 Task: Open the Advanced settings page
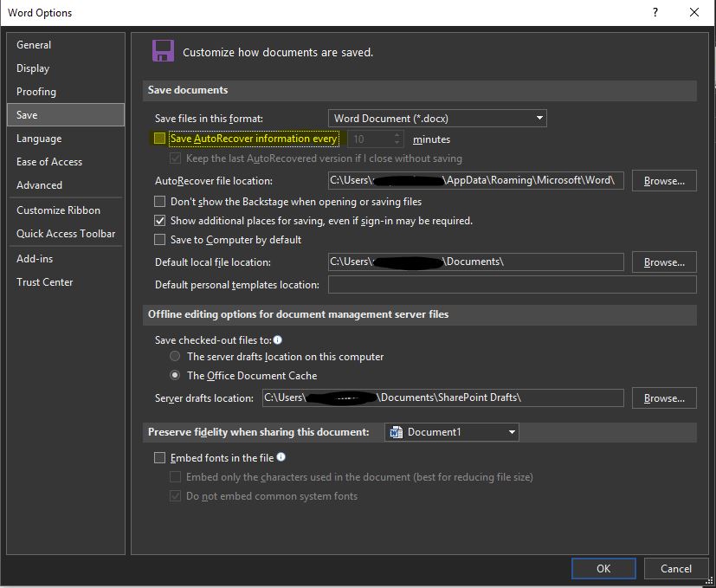click(x=39, y=184)
